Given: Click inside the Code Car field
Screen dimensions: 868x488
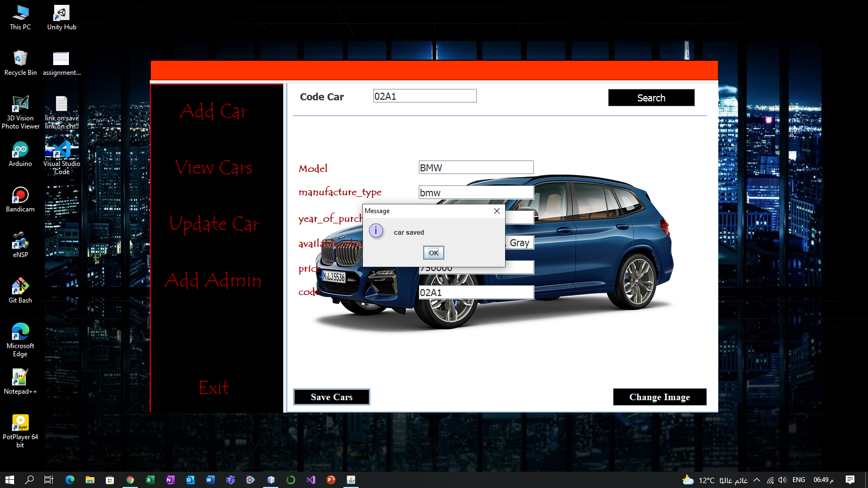Looking at the screenshot, I should [424, 95].
